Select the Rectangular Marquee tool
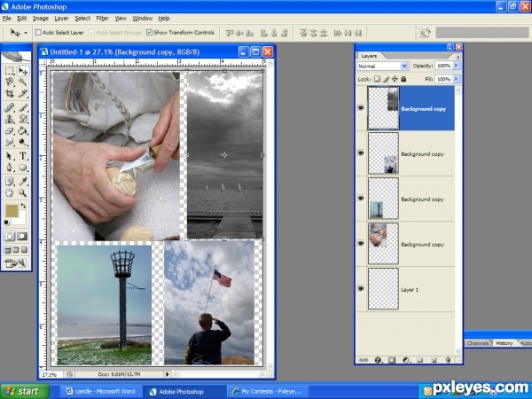The image size is (532, 399). pyautogui.click(x=10, y=71)
